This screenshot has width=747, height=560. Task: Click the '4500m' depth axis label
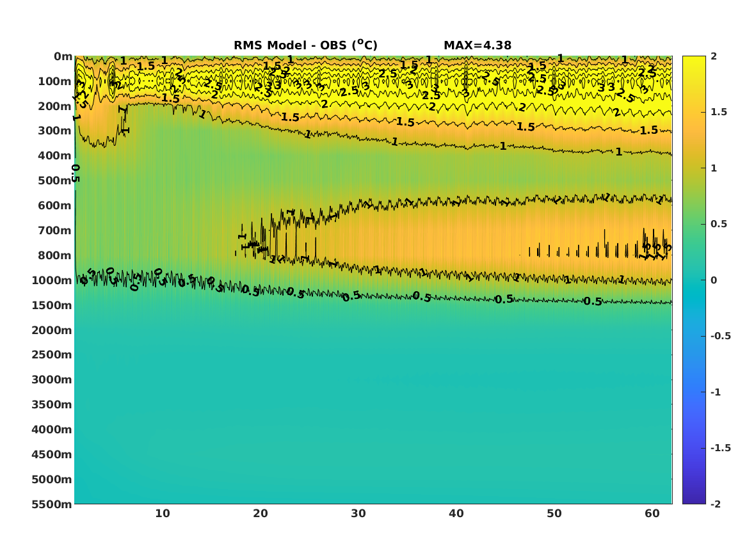(52, 454)
